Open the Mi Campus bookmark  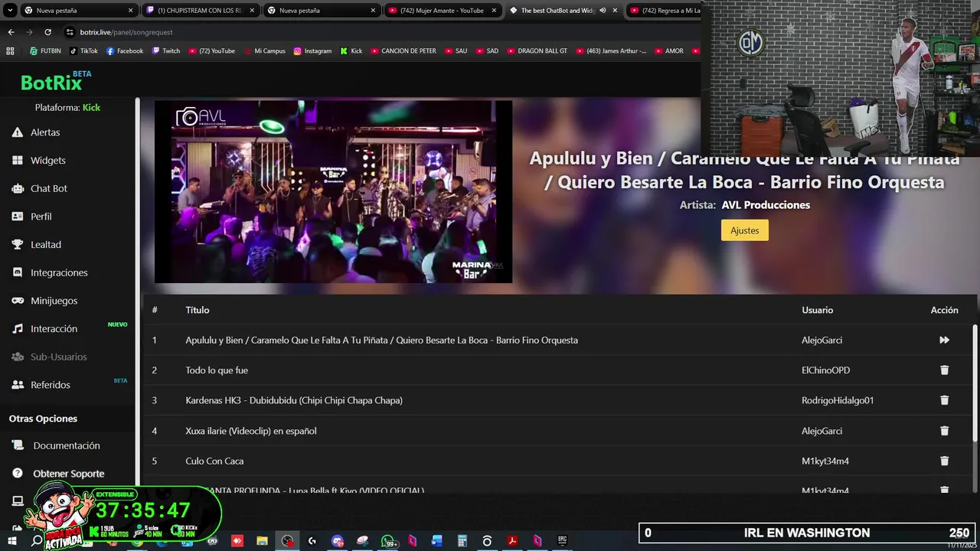point(264,51)
